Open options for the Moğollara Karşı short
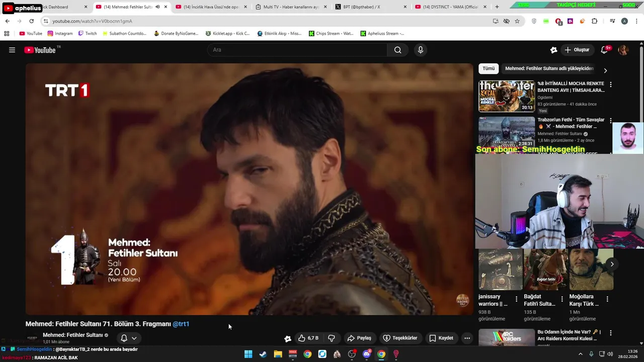This screenshot has height=362, width=644. (607, 299)
